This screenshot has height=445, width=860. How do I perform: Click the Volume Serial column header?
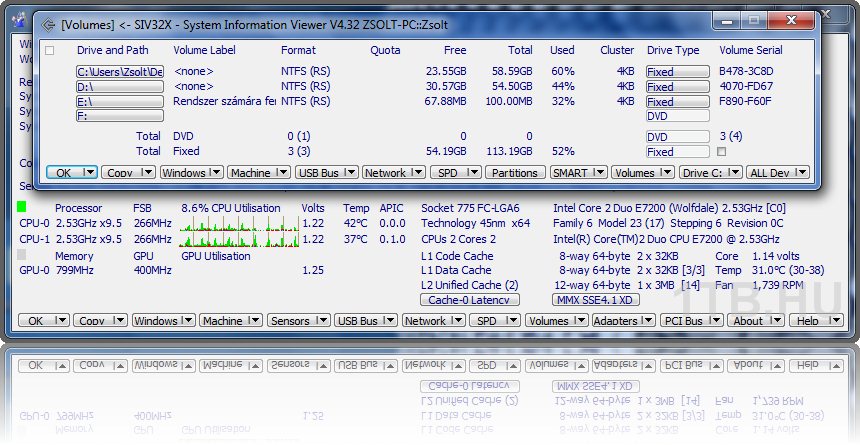(751, 50)
